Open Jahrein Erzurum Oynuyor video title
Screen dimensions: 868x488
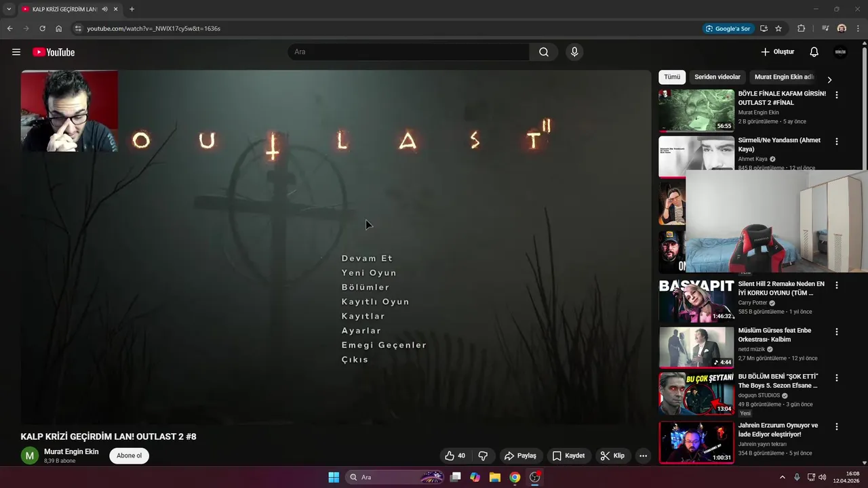pyautogui.click(x=778, y=430)
